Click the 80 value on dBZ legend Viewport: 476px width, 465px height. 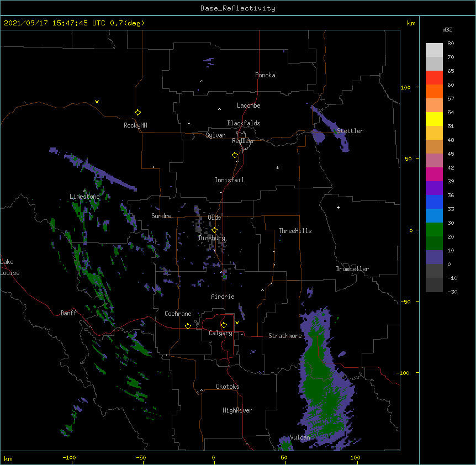(x=451, y=44)
